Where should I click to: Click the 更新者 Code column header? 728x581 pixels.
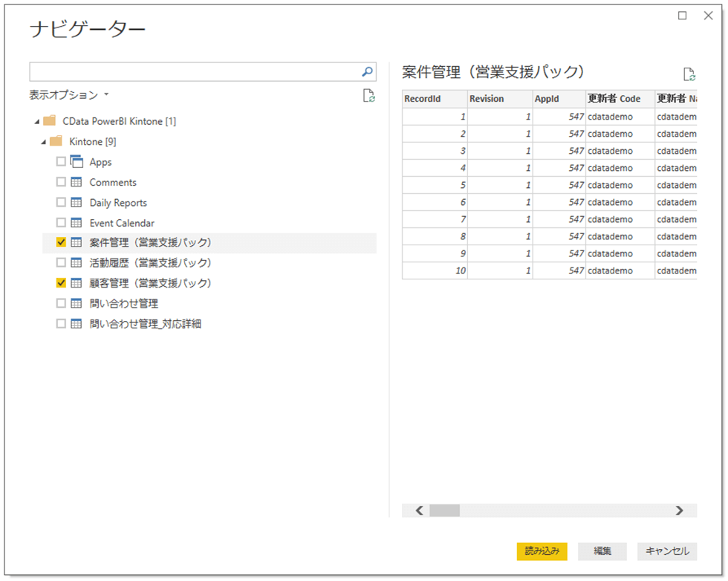[620, 99]
